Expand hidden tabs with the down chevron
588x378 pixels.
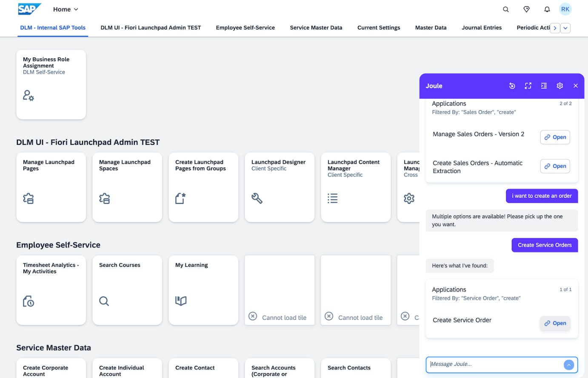565,28
